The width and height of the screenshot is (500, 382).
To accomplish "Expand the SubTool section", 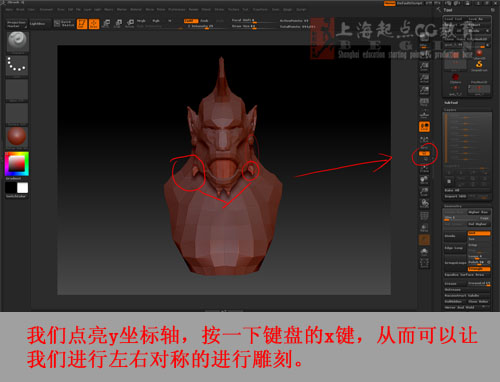I will 451,103.
